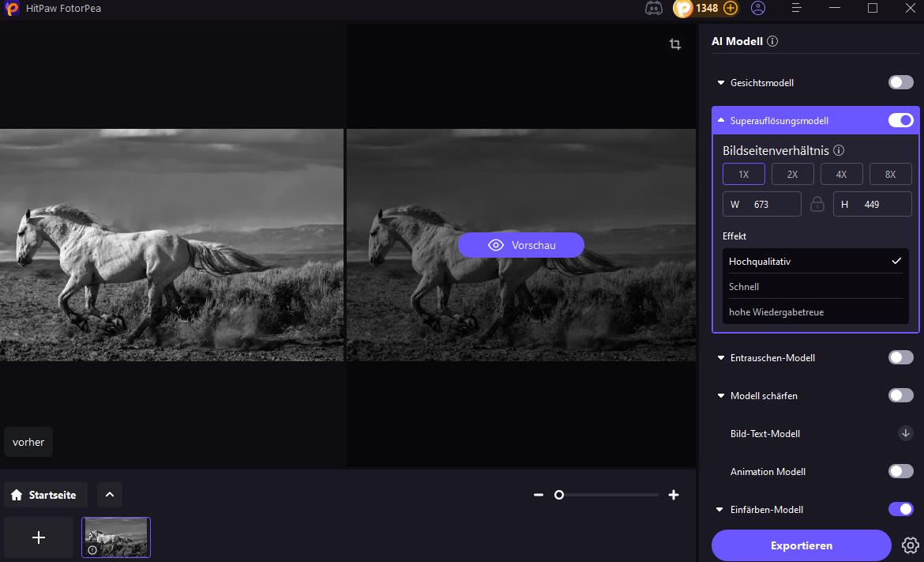Screen dimensions: 924x562
Task: Click the Vorschau preview button
Action: click(521, 245)
